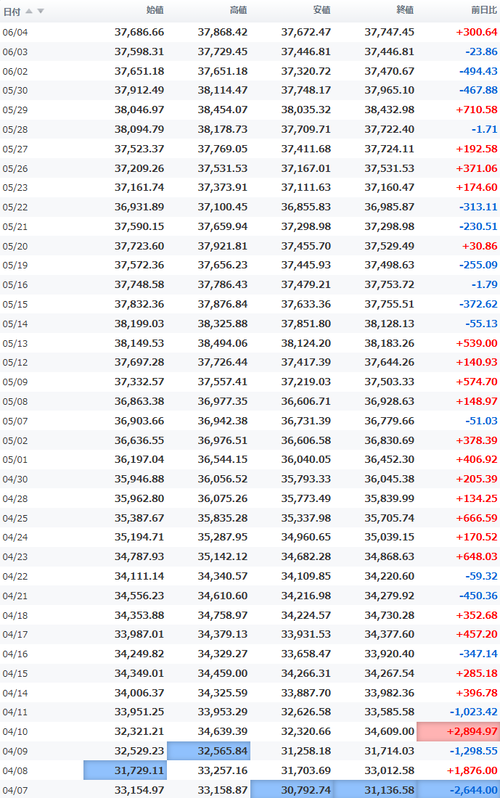
Task: Click the +710.58 change value
Action: coord(477,110)
